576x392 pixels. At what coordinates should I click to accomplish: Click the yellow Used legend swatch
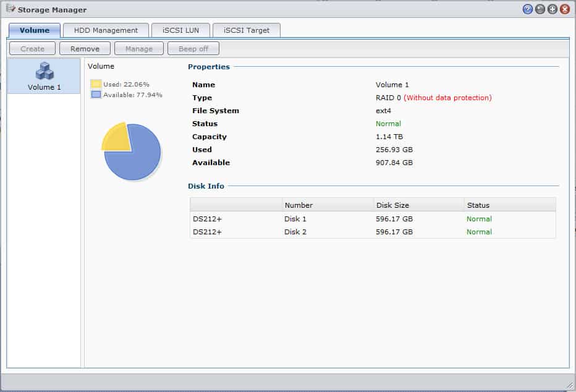(96, 84)
